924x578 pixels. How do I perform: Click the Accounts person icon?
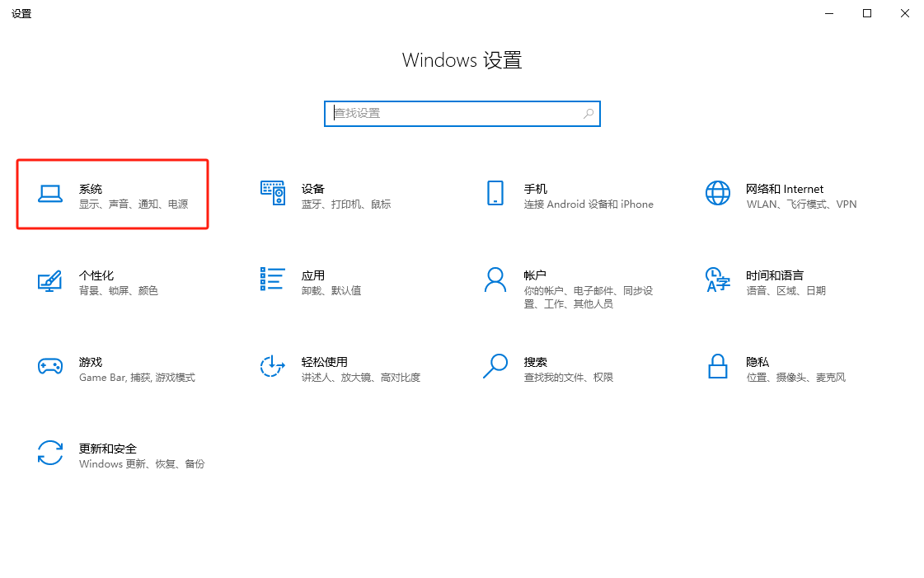[495, 280]
